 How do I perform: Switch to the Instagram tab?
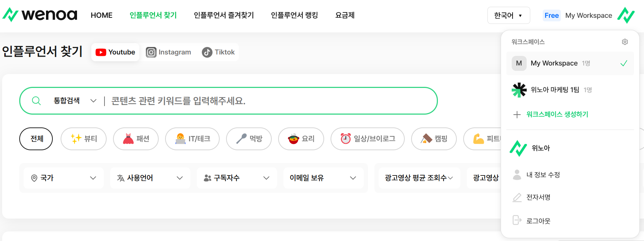click(168, 52)
